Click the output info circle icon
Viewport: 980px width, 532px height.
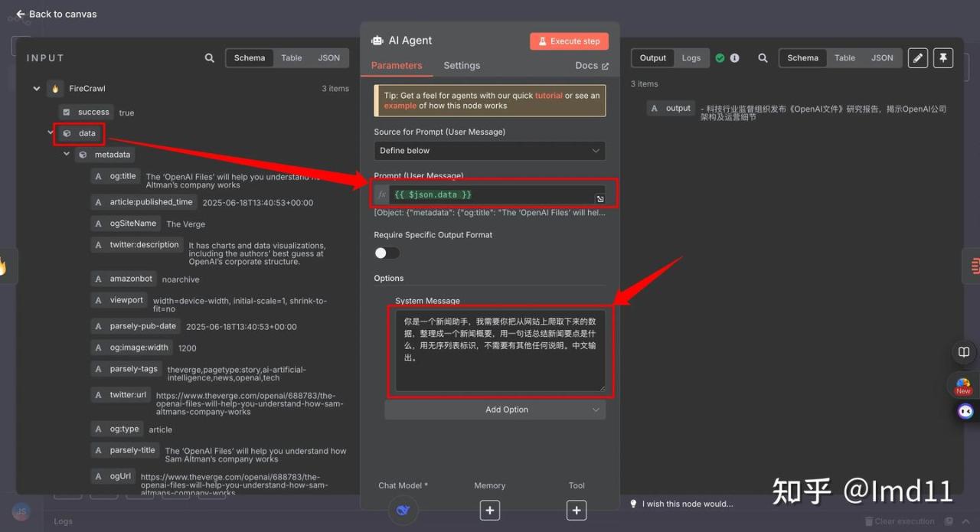click(734, 58)
